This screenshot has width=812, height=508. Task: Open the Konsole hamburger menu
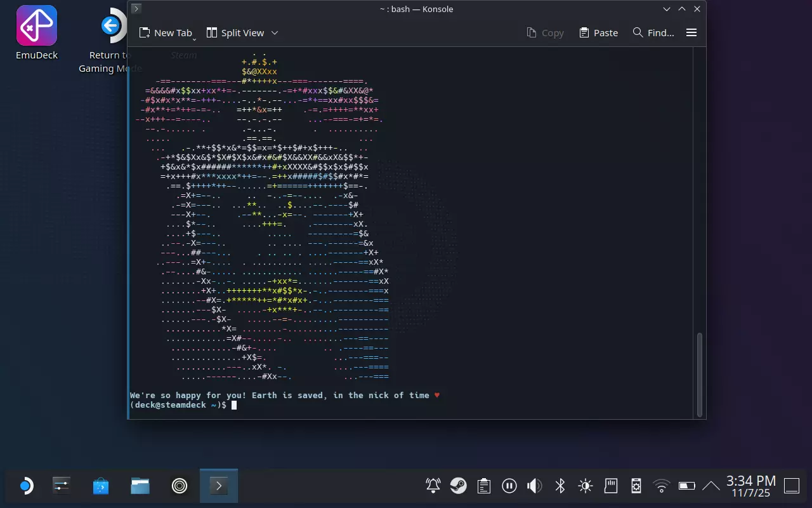pyautogui.click(x=691, y=33)
